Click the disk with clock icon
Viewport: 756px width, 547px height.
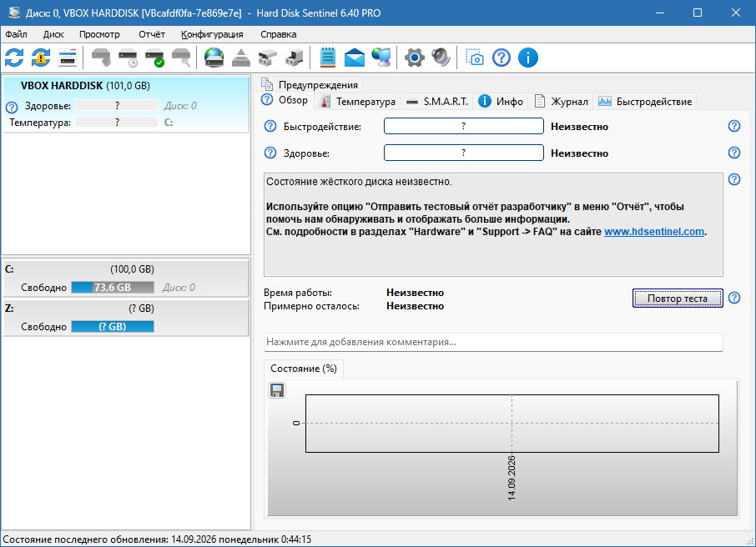128,58
